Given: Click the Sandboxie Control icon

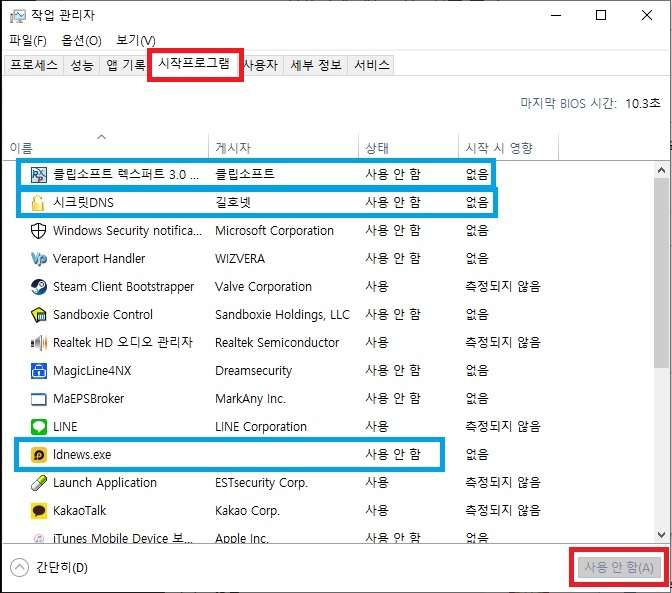Looking at the screenshot, I should 39,315.
